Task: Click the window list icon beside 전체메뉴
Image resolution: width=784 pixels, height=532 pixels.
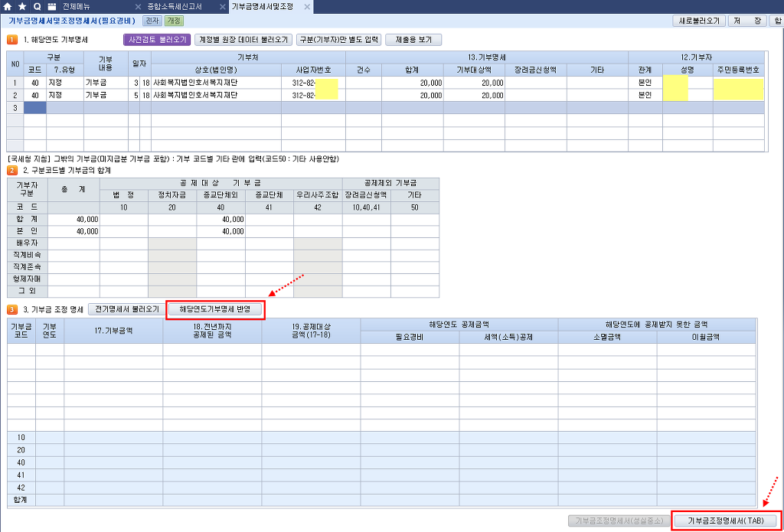Action: (51, 7)
